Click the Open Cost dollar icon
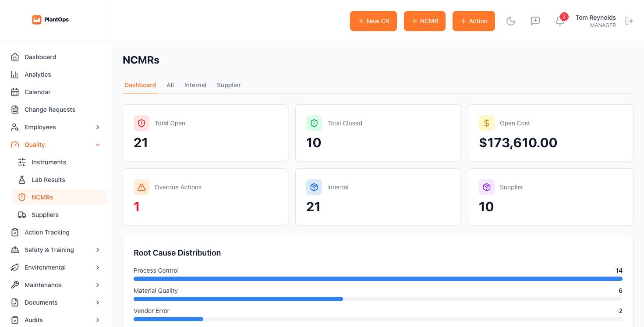Screen dimensions: 644x327 point(487,124)
